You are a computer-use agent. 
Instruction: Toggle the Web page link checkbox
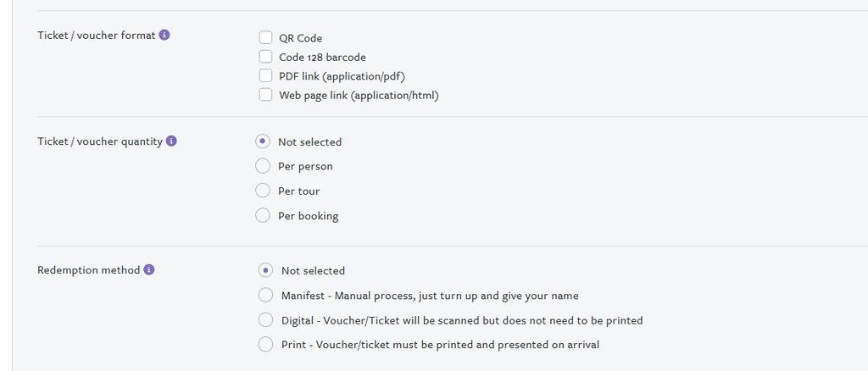(265, 95)
